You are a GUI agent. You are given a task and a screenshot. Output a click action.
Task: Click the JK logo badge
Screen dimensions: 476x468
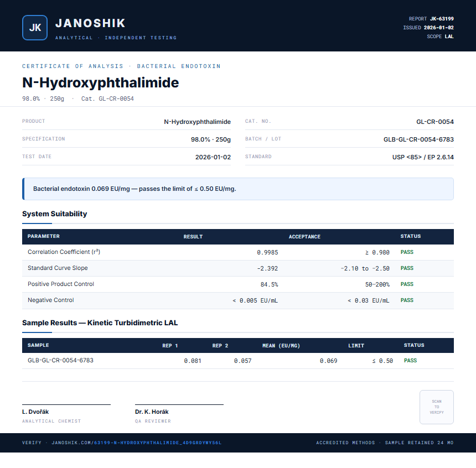[35, 28]
